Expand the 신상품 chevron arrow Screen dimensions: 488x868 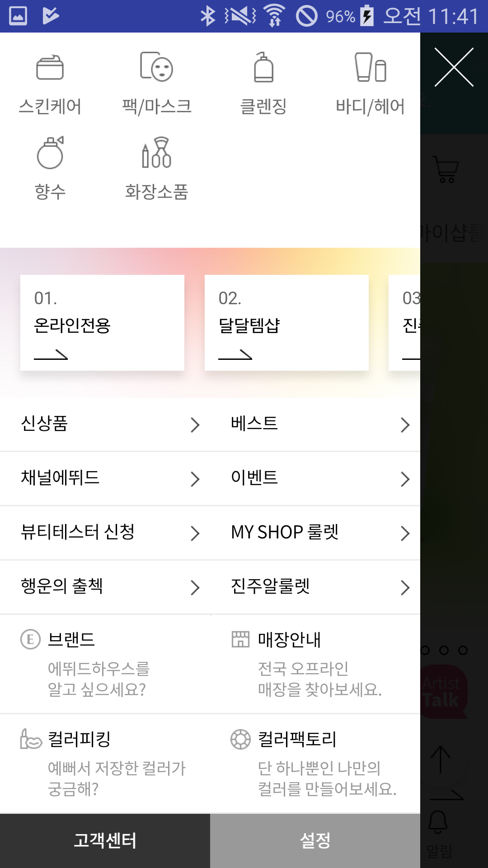(195, 425)
